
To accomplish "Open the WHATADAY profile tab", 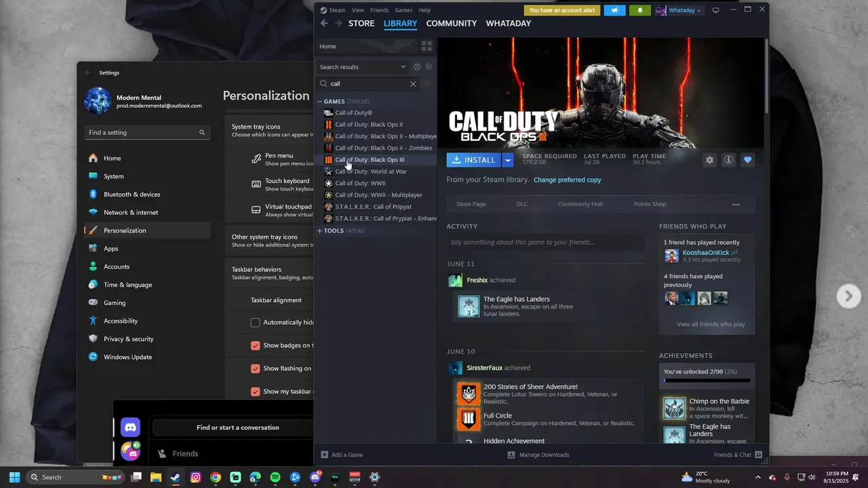I will point(509,23).
